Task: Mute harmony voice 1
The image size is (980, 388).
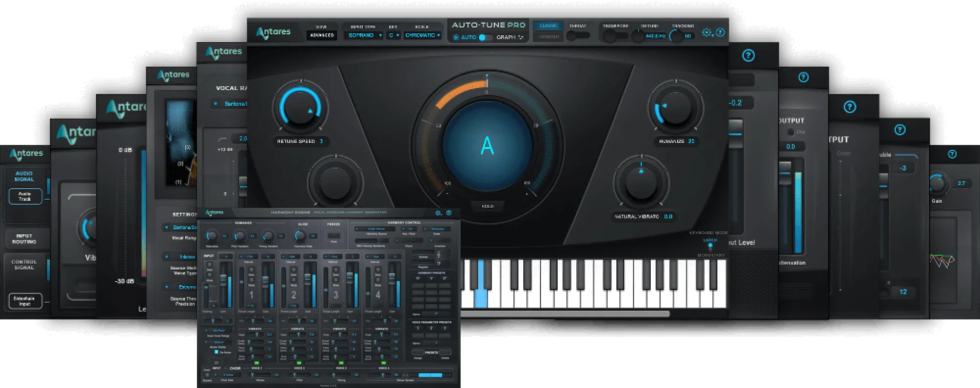Action: [x=251, y=280]
